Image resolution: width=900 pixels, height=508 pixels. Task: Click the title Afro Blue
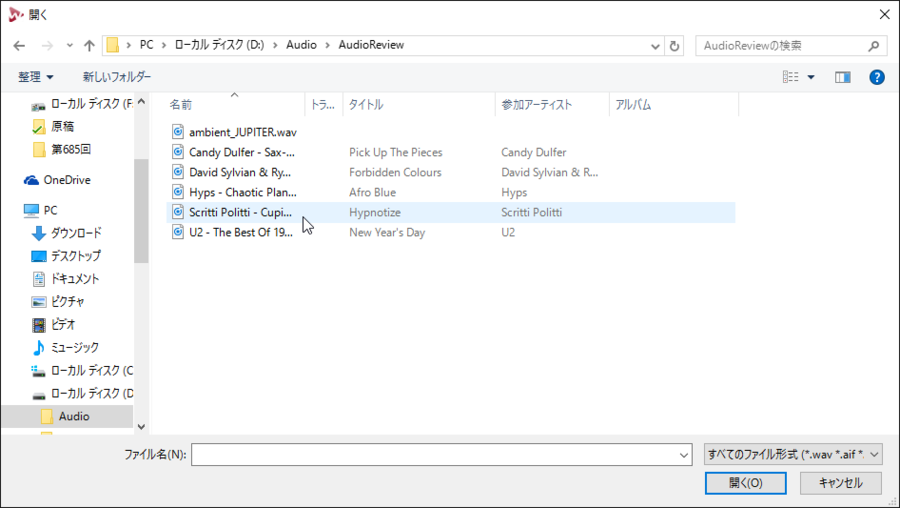click(372, 192)
